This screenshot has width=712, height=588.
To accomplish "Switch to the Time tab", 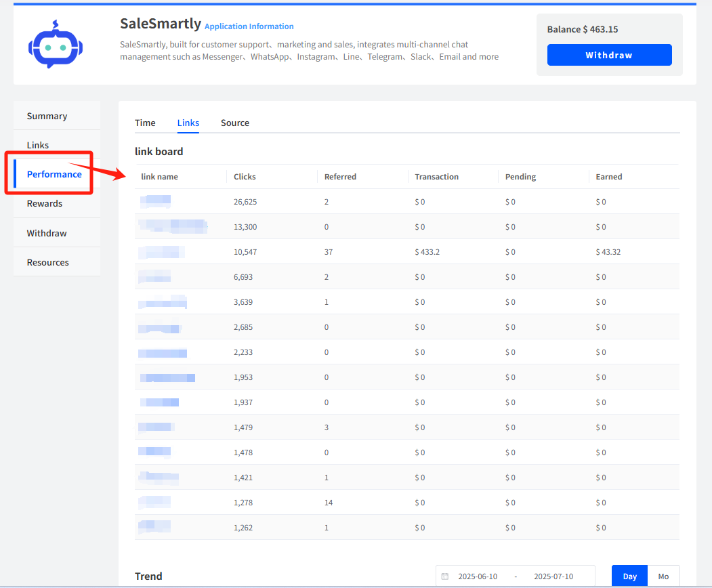I will coord(145,123).
